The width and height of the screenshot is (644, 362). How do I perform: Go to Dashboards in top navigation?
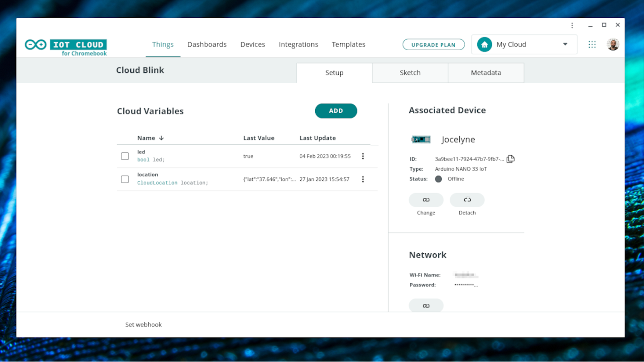click(207, 44)
